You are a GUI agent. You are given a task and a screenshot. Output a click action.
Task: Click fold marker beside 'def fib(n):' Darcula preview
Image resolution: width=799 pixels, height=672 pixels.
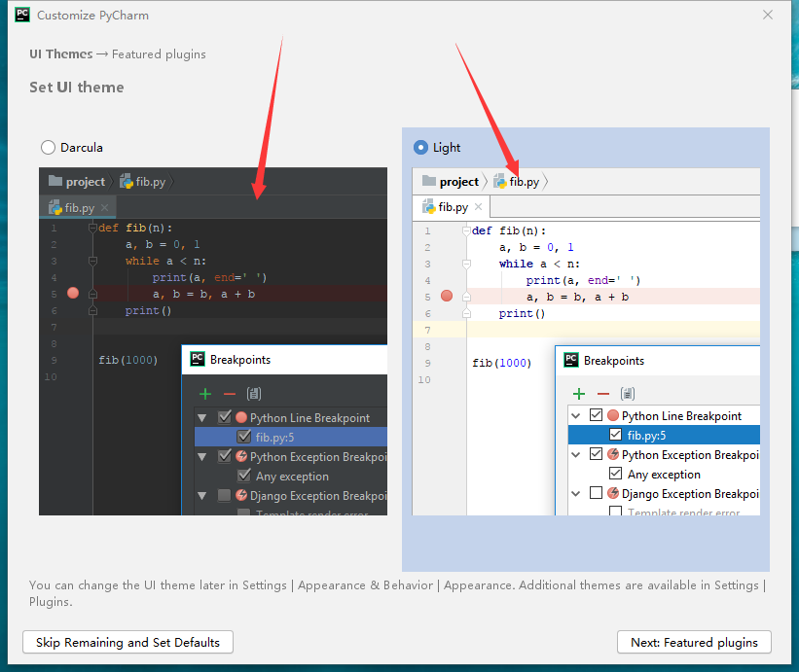(92, 228)
